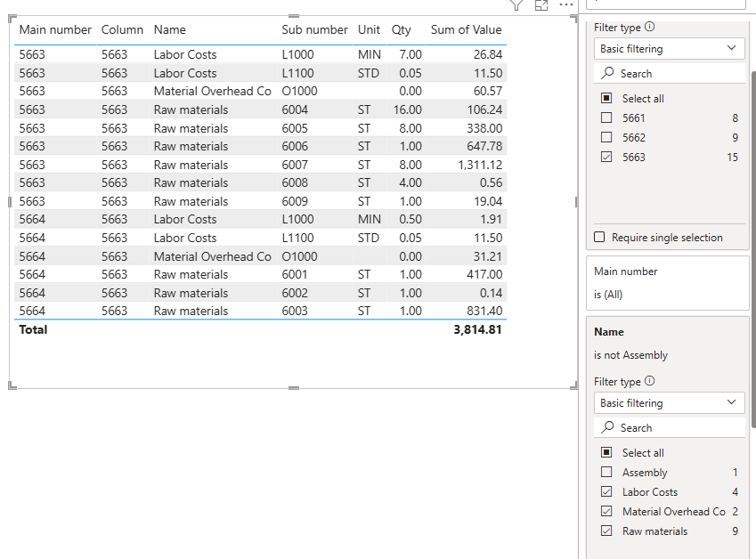Click sub number 6004 cell
Viewport: 756px width, 559px height.
click(295, 109)
